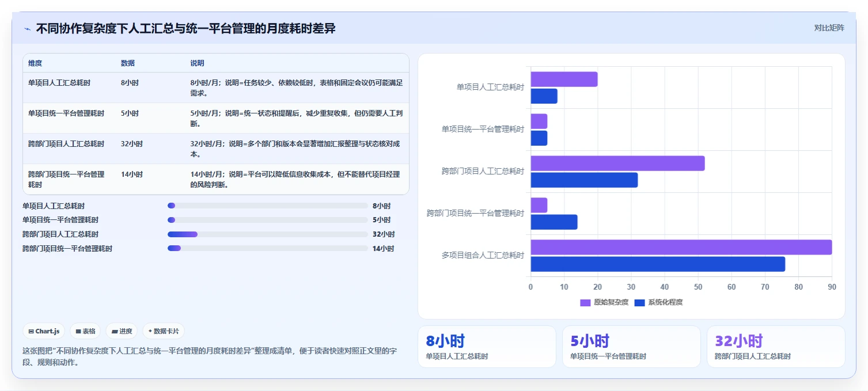Viewport: 868px width, 391px height.
Task: Click the blue chart bar for 多项目组合人工汇总耗时
Action: [x=658, y=264]
